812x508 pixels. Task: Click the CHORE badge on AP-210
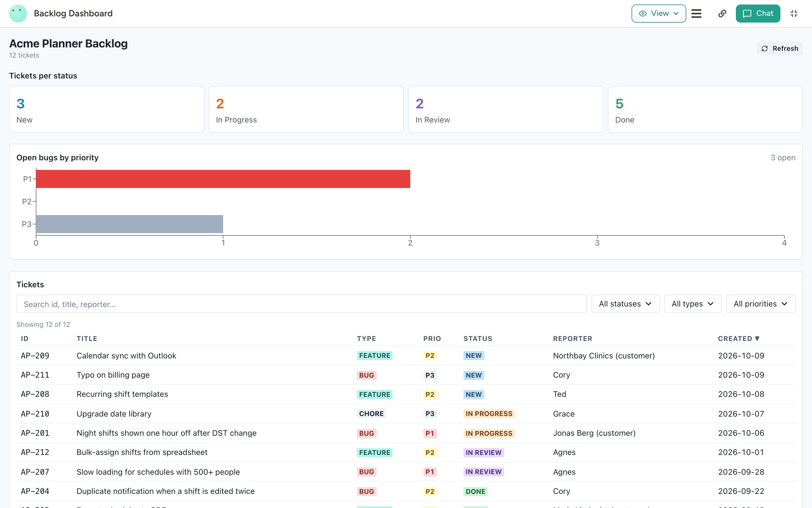pyautogui.click(x=371, y=413)
